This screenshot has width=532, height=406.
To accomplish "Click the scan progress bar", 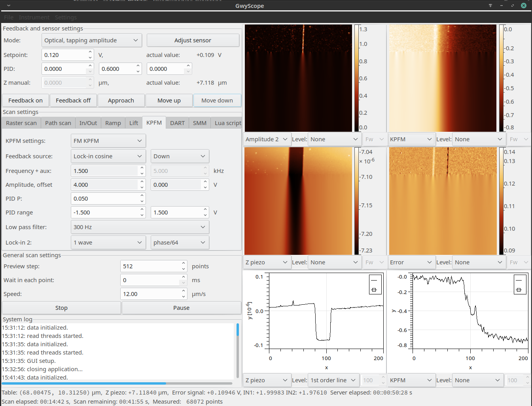I will click(x=117, y=383).
